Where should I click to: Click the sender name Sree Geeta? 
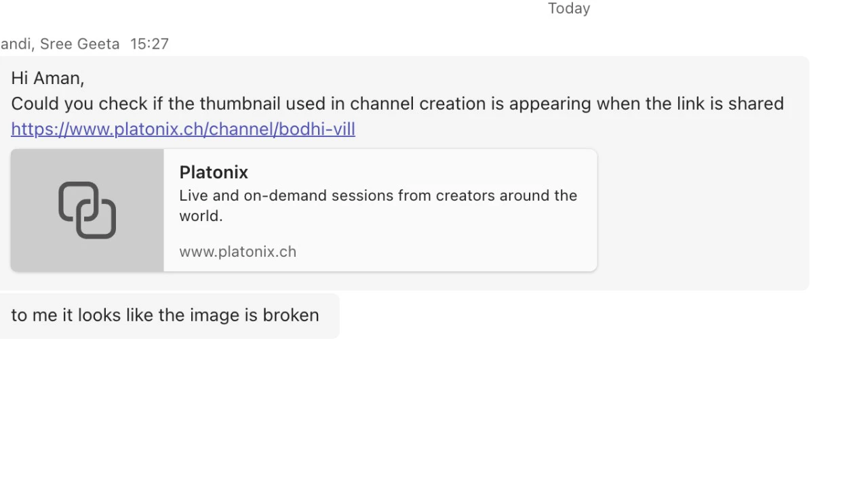80,44
